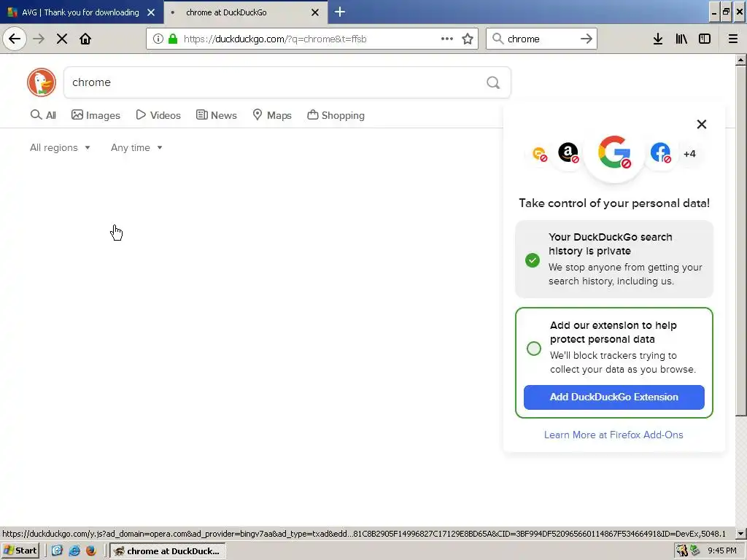Screen dimensions: 747x560
Task: Click the search bar magnifier icon
Action: click(498, 39)
